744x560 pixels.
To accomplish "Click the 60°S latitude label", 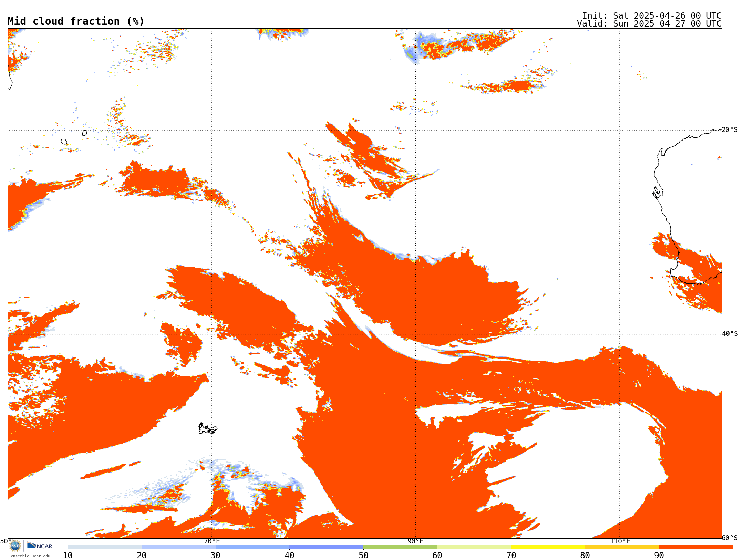I will 730,538.
